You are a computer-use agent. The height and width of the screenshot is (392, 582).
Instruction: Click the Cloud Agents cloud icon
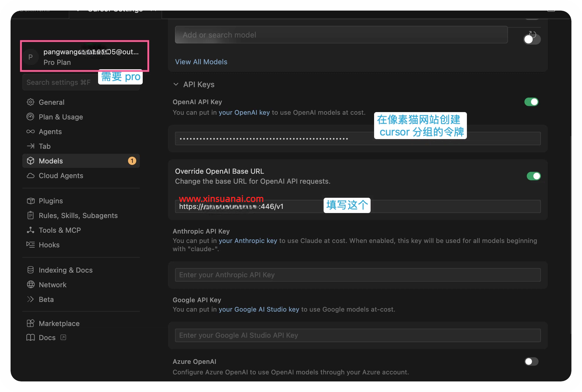[31, 175]
